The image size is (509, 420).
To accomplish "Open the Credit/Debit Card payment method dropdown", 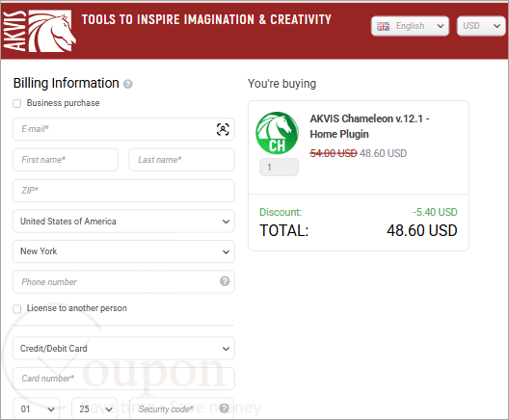I will tap(123, 349).
